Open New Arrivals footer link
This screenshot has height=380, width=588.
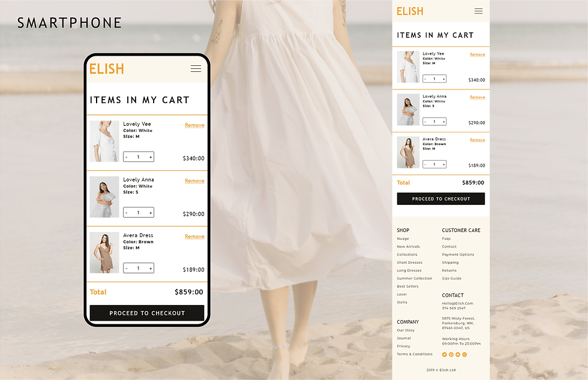click(x=409, y=246)
